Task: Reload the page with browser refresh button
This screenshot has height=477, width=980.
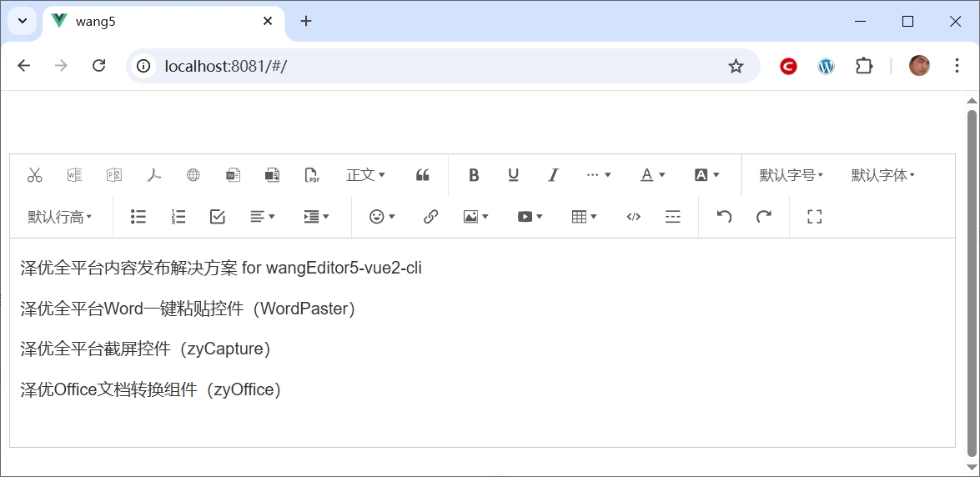Action: [98, 66]
